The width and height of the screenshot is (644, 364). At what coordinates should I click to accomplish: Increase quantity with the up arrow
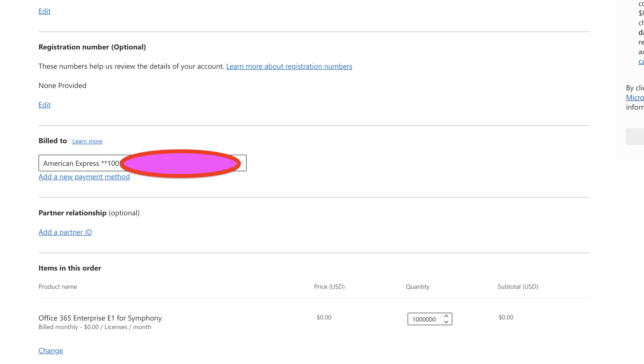(x=446, y=316)
